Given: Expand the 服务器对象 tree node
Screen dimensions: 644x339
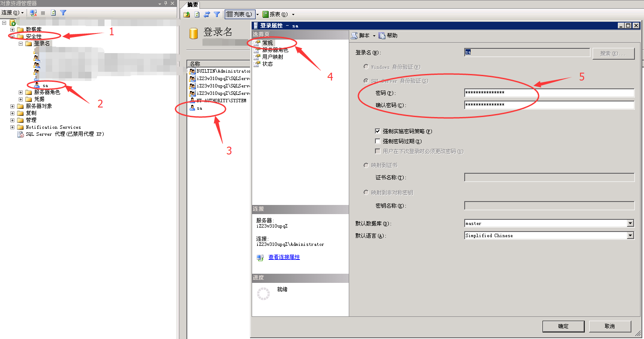Looking at the screenshot, I should pos(12,106).
